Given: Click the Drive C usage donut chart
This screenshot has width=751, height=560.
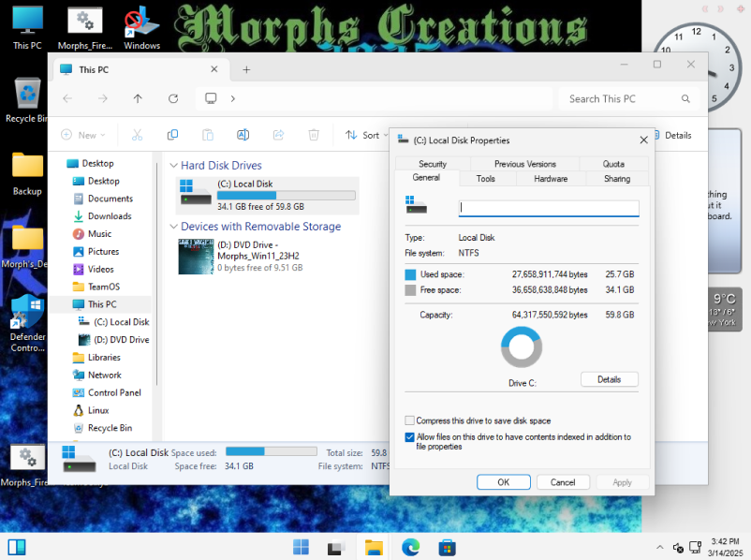Looking at the screenshot, I should click(522, 347).
